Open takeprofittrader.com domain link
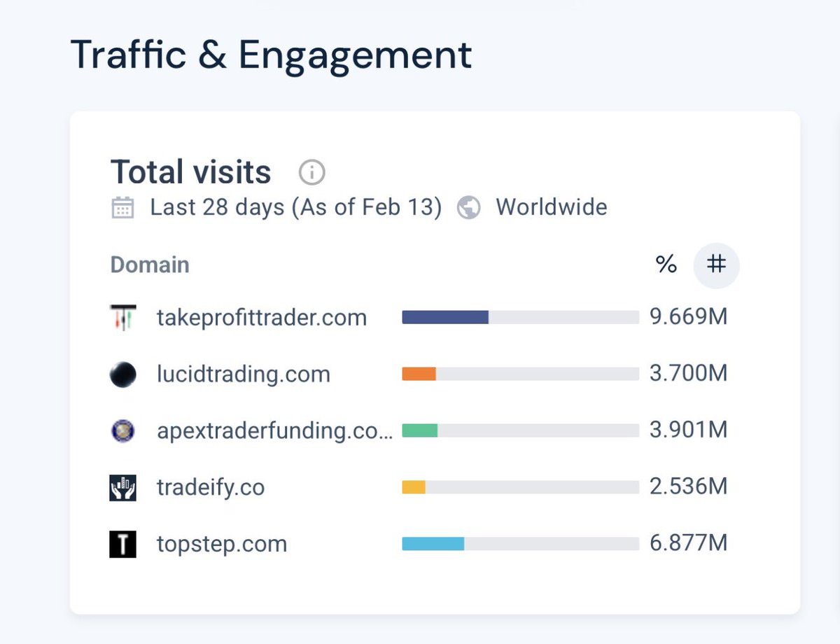The height and width of the screenshot is (644, 840). click(x=262, y=318)
